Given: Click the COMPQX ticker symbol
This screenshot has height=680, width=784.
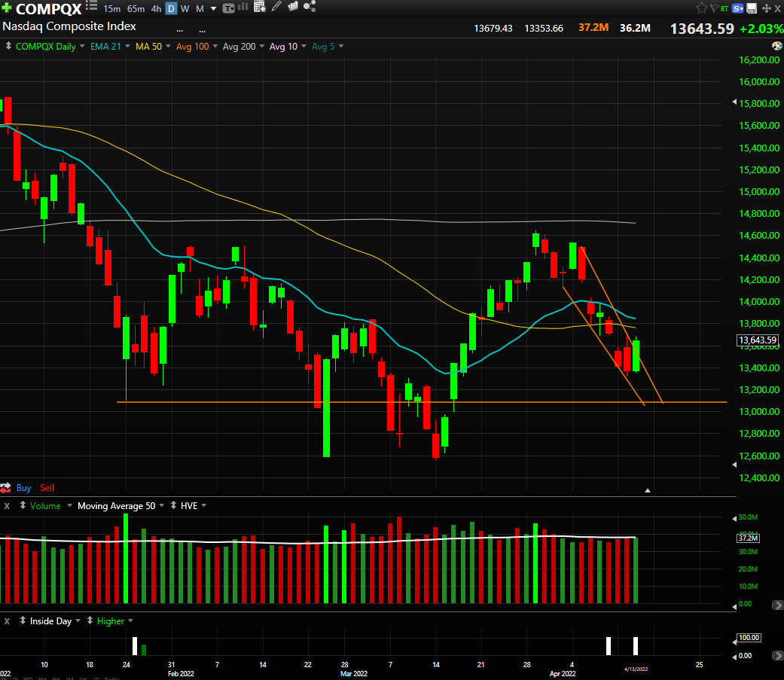Looking at the screenshot, I should [48, 9].
